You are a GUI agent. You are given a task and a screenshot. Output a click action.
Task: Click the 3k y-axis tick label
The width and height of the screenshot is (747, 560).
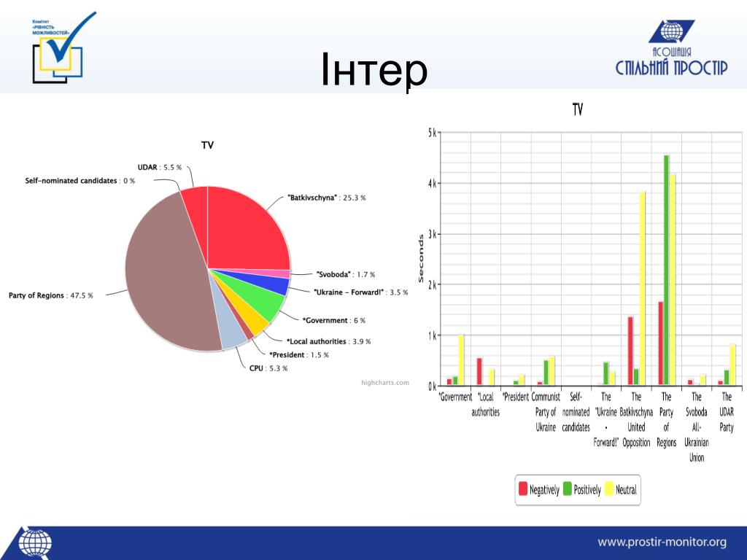point(432,234)
